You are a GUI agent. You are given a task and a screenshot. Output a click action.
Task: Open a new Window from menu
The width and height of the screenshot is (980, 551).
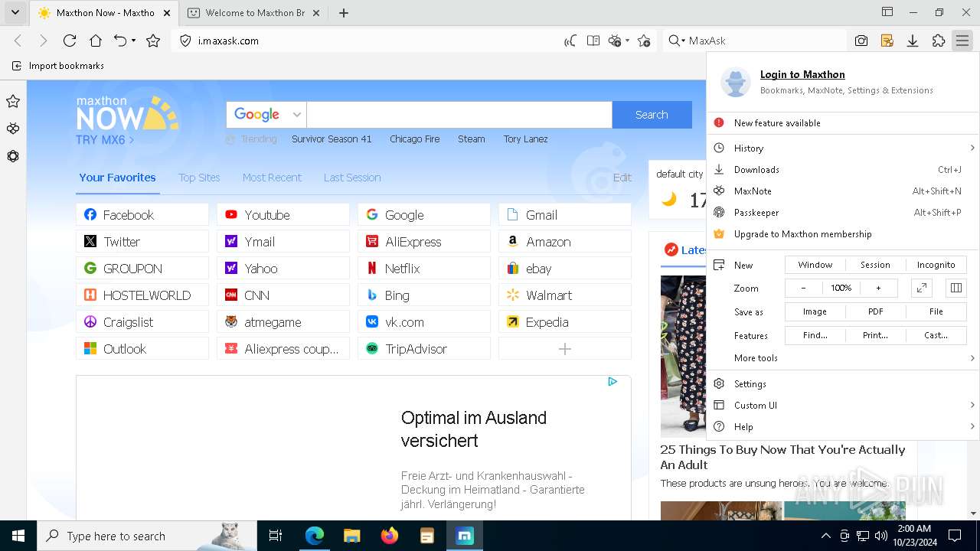(x=815, y=265)
